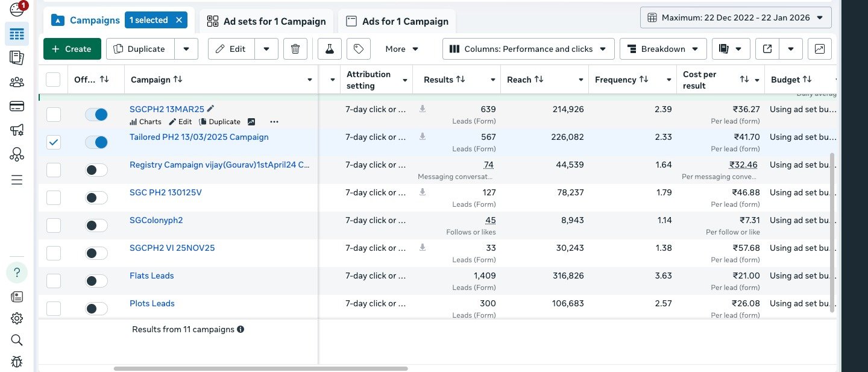868x372 pixels.
Task: Turn off the SGCPH2 13MAR25 campaign toggle
Action: (x=96, y=115)
